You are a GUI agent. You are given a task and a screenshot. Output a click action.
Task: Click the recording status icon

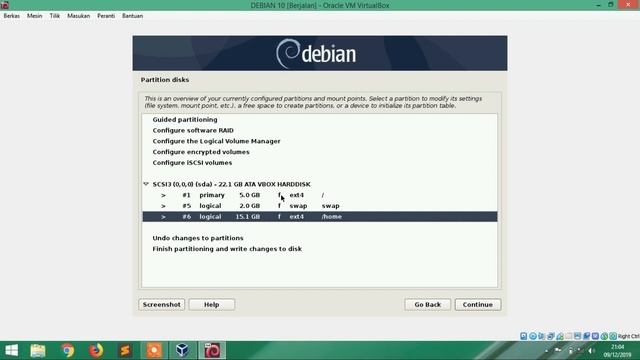[x=586, y=336]
